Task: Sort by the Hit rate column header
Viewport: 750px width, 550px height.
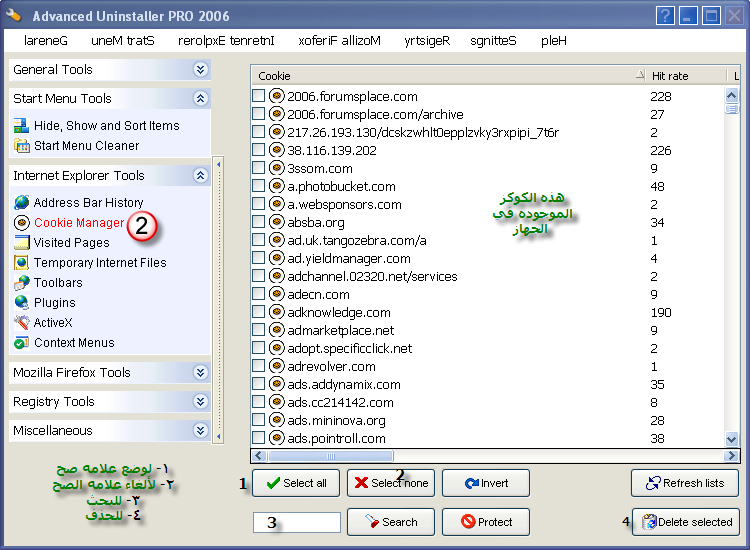Action: click(x=686, y=76)
